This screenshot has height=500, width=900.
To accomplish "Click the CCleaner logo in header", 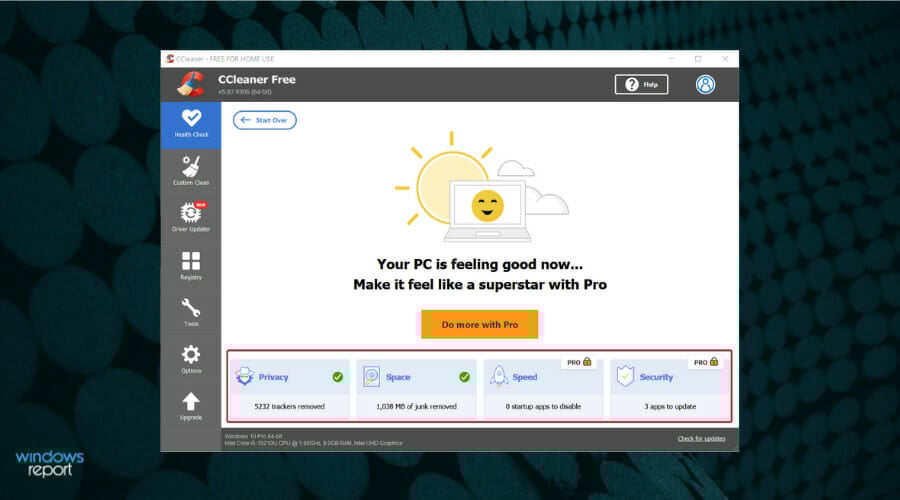I will coord(191,84).
